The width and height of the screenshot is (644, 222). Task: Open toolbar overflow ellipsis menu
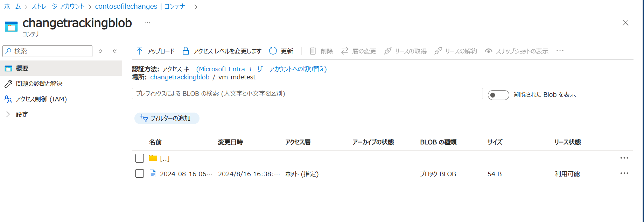[x=560, y=51]
